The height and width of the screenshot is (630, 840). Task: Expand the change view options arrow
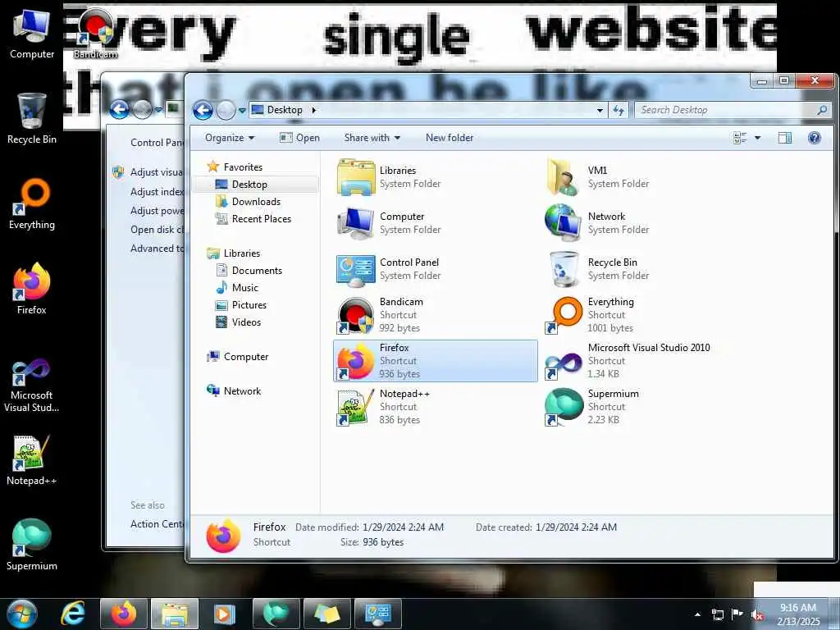(x=757, y=138)
